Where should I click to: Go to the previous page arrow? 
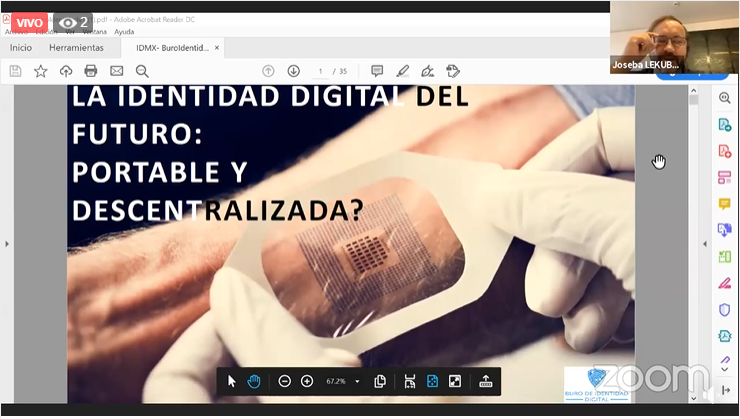[x=268, y=71]
